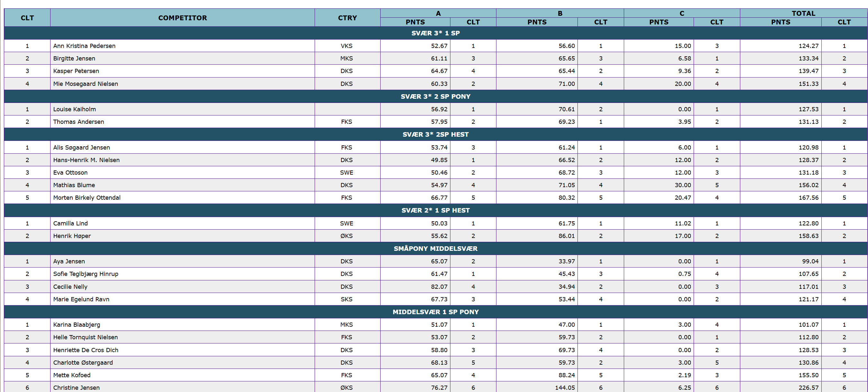Click the SVÆR 3* 2SP HEST heading
The height and width of the screenshot is (392, 868).
click(x=435, y=134)
